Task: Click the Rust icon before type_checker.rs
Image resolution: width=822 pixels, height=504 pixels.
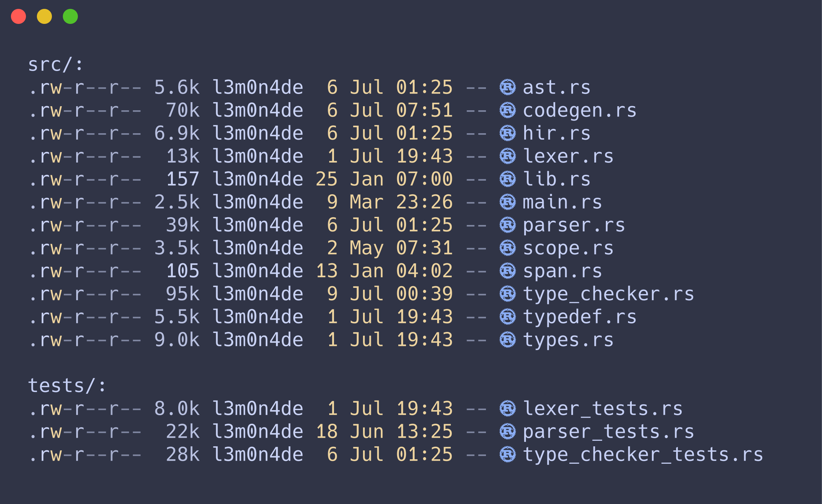Action: [x=507, y=294]
